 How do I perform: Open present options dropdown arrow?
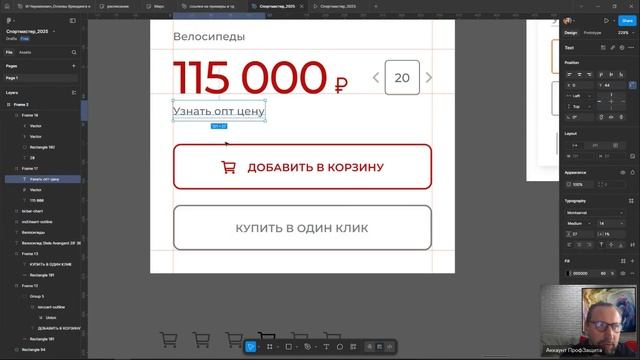click(614, 20)
